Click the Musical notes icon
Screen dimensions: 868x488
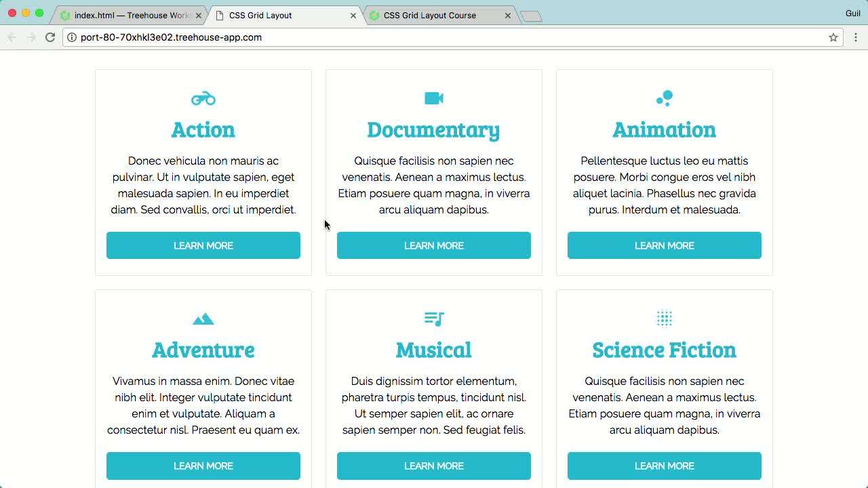[x=433, y=319]
